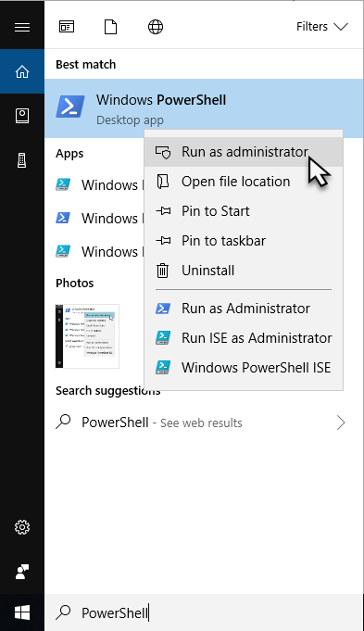The height and width of the screenshot is (631, 364).
Task: Click the magnifier icon in search box
Action: tap(64, 612)
